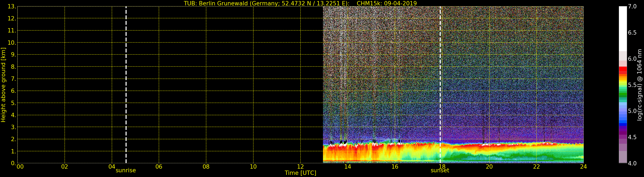Click the x-axis tick label 20
The image size is (644, 177).
(489, 167)
